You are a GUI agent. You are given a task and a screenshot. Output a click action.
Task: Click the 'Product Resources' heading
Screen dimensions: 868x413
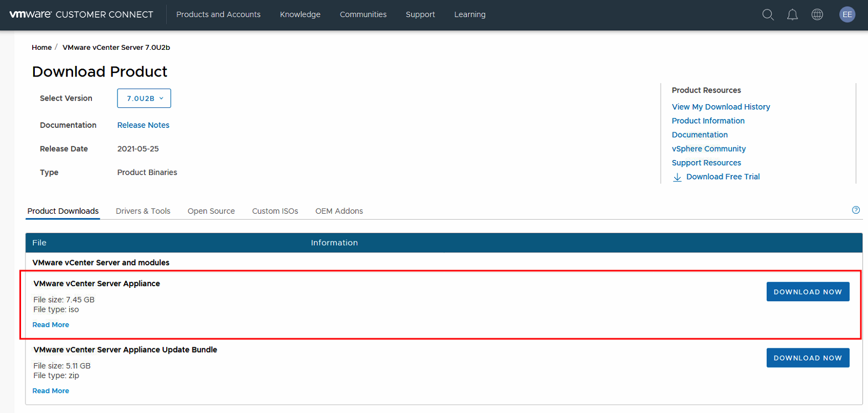point(706,90)
